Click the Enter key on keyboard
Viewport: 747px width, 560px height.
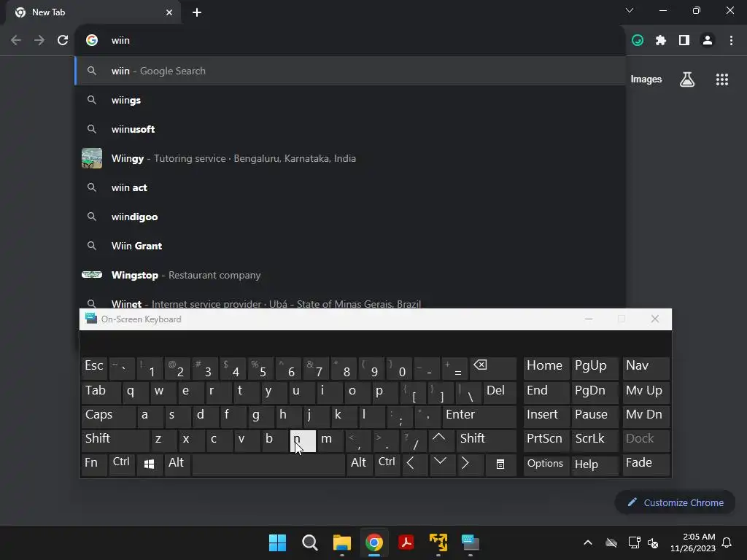[x=479, y=416]
